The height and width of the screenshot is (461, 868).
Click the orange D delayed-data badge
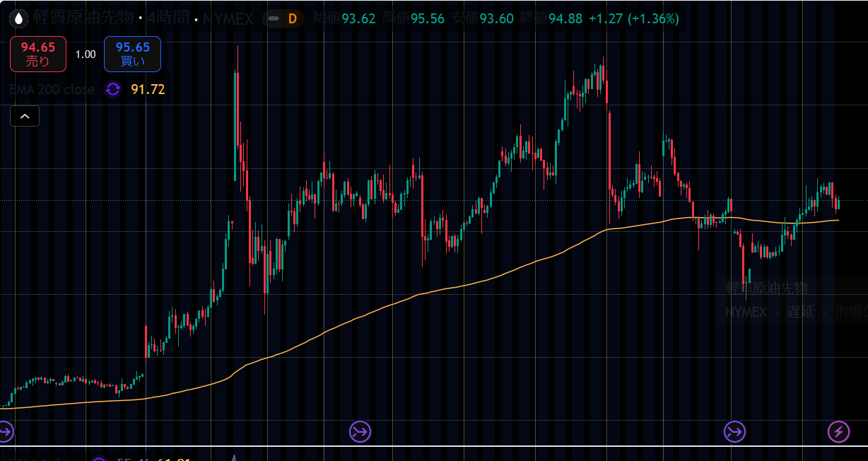pos(292,18)
